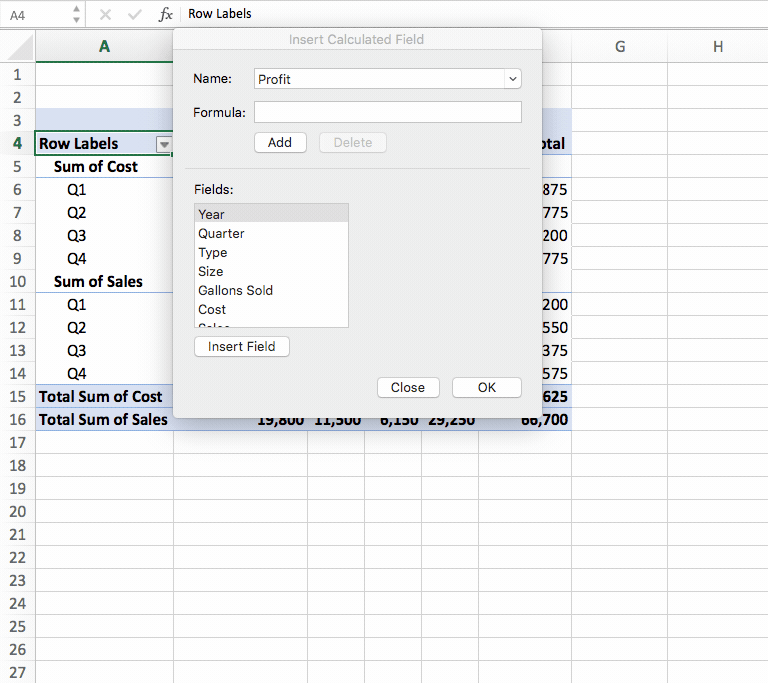
Task: Close the Insert Calculated Field dialog
Action: click(x=407, y=388)
